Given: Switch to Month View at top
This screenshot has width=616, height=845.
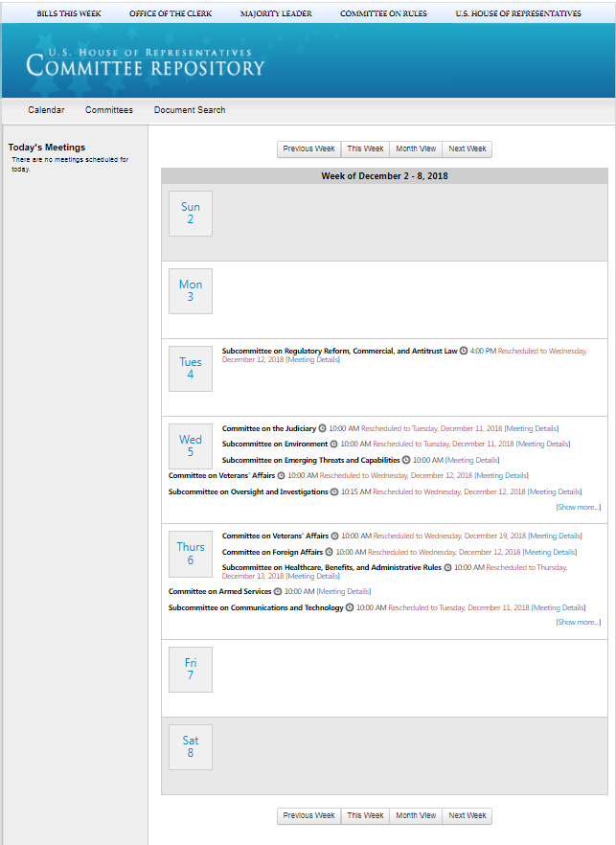Looking at the screenshot, I should [416, 149].
